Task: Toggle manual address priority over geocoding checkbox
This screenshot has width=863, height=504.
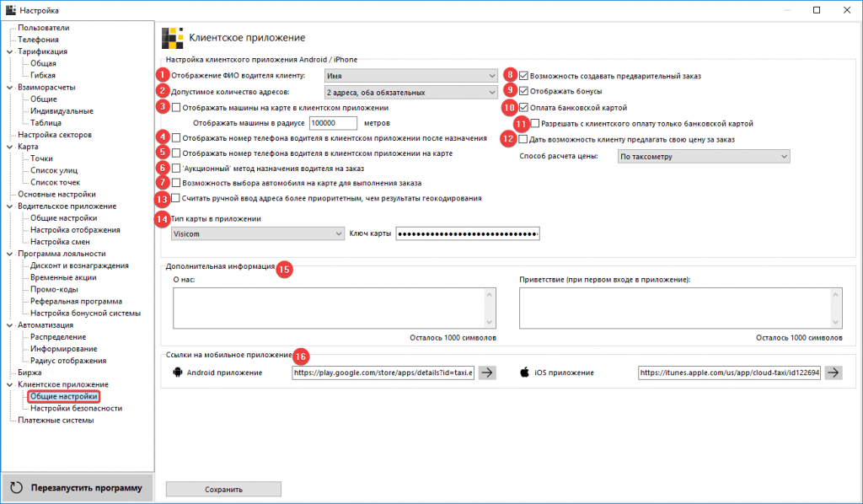Action: tap(175, 198)
